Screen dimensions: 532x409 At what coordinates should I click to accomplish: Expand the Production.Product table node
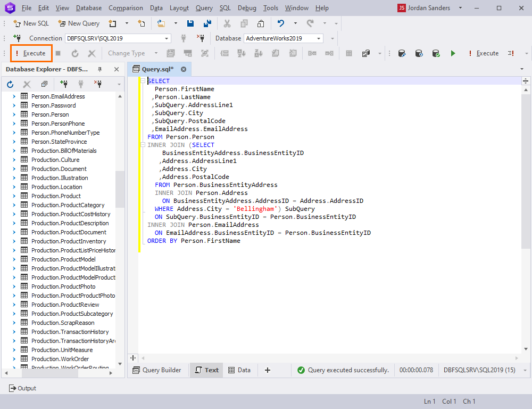[x=14, y=196]
